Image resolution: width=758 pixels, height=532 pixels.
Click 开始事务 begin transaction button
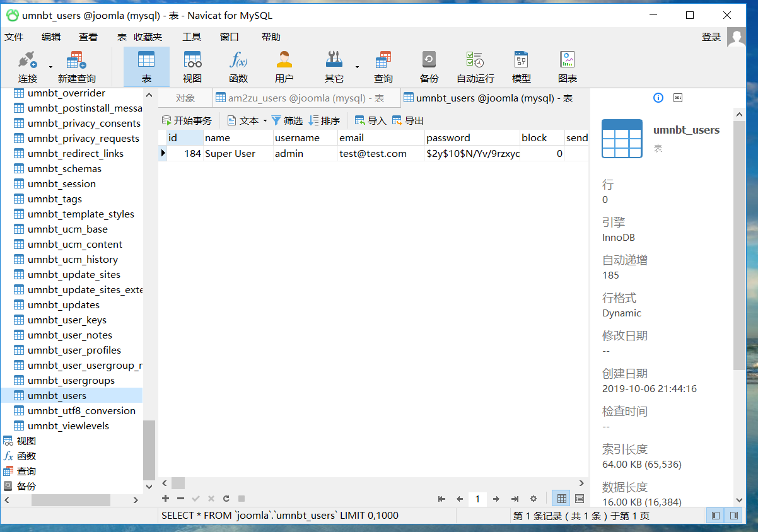187,120
